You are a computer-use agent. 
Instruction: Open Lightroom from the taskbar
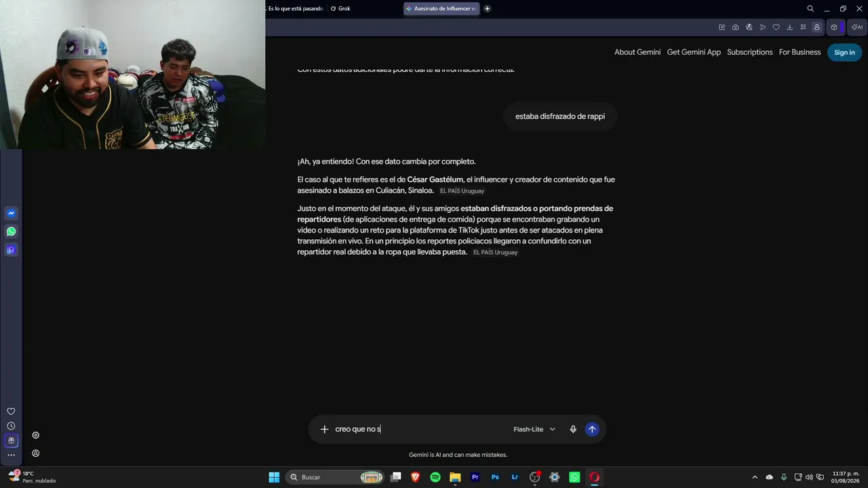pyautogui.click(x=515, y=477)
